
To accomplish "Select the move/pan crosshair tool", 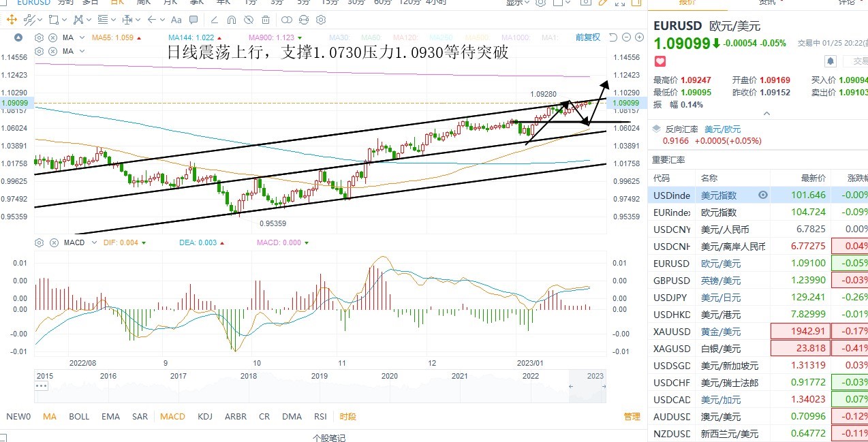I will tap(12, 20).
